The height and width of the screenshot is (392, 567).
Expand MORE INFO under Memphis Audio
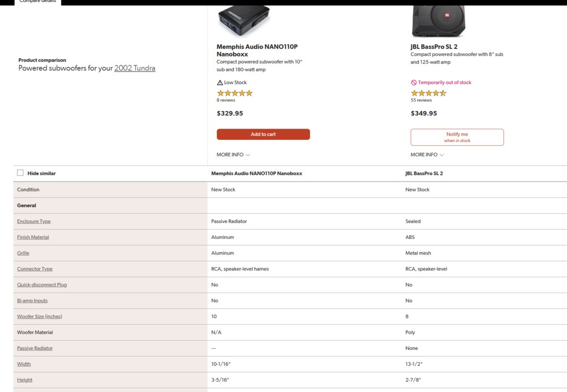click(x=233, y=154)
